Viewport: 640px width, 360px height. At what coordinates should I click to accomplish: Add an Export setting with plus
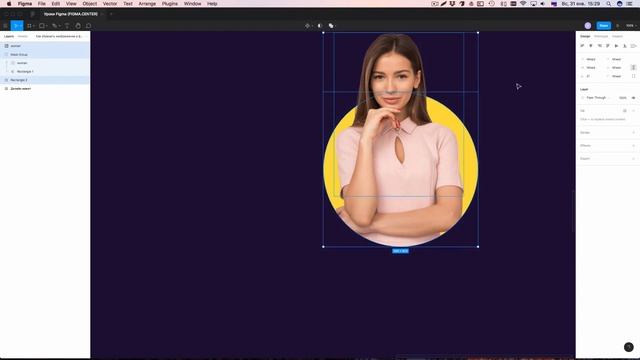pos(633,158)
